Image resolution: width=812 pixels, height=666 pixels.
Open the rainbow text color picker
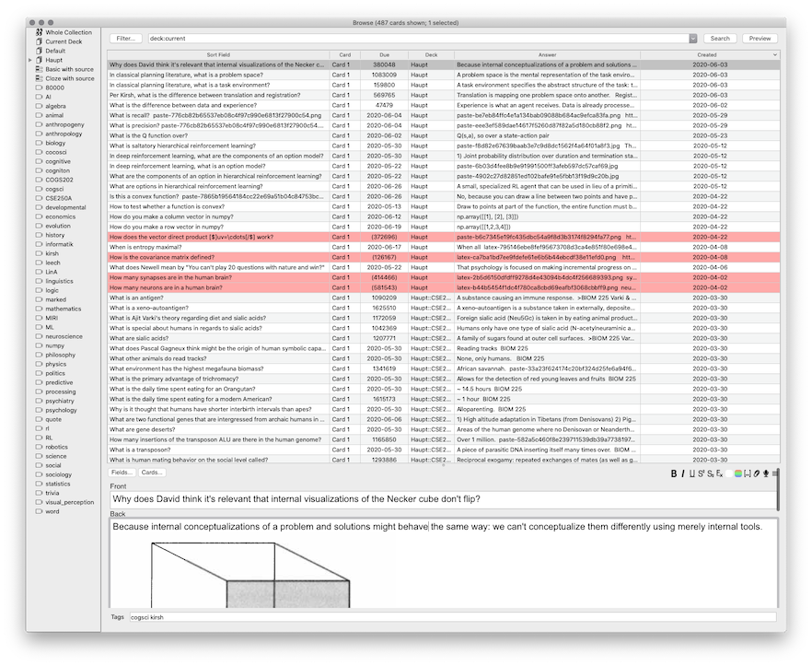click(738, 473)
